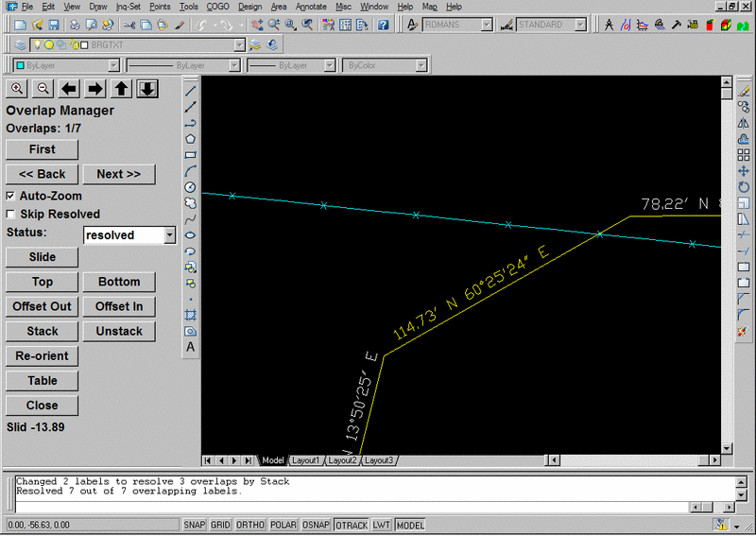Screen dimensions: 756x536
Task: Open the Layer Properties Manager icon
Action: [20, 44]
